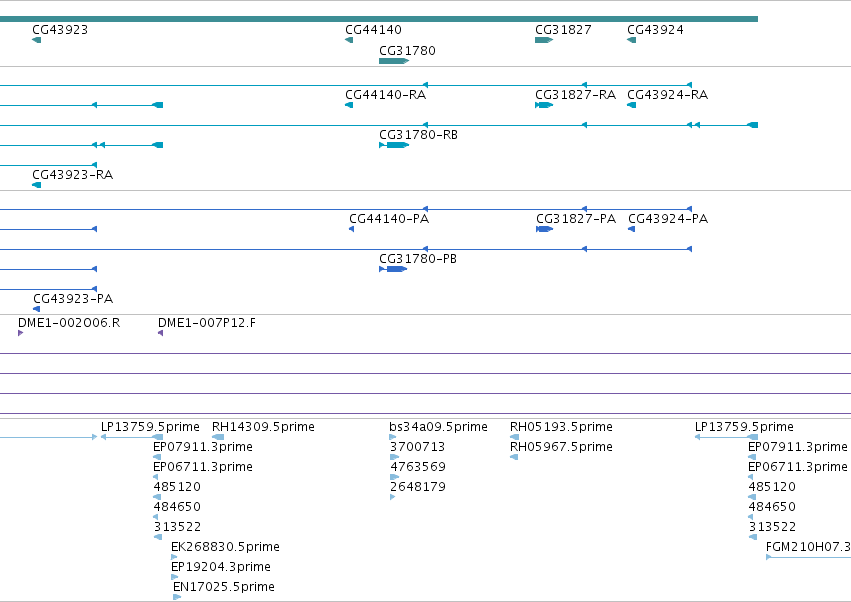Open the RH14309.5prime label
851x602 pixels.
pyautogui.click(x=263, y=427)
